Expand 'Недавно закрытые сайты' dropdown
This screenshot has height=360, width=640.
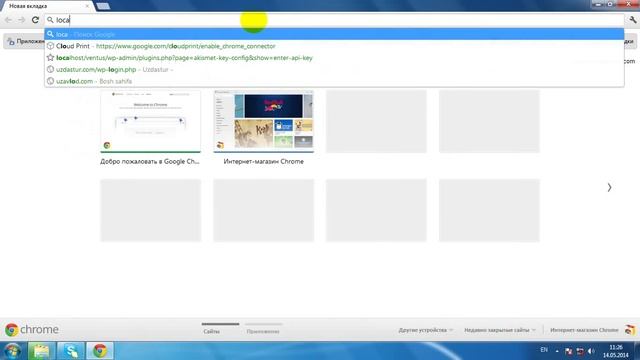point(500,330)
